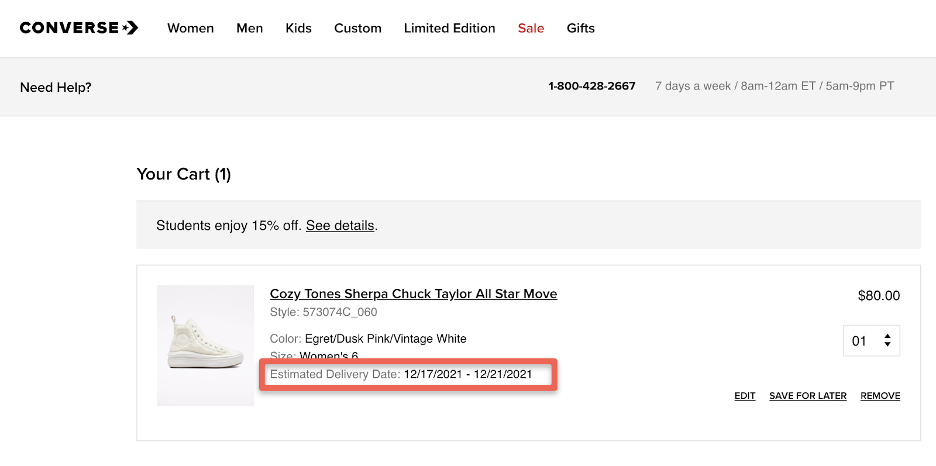Open the Kids menu

pyautogui.click(x=298, y=28)
